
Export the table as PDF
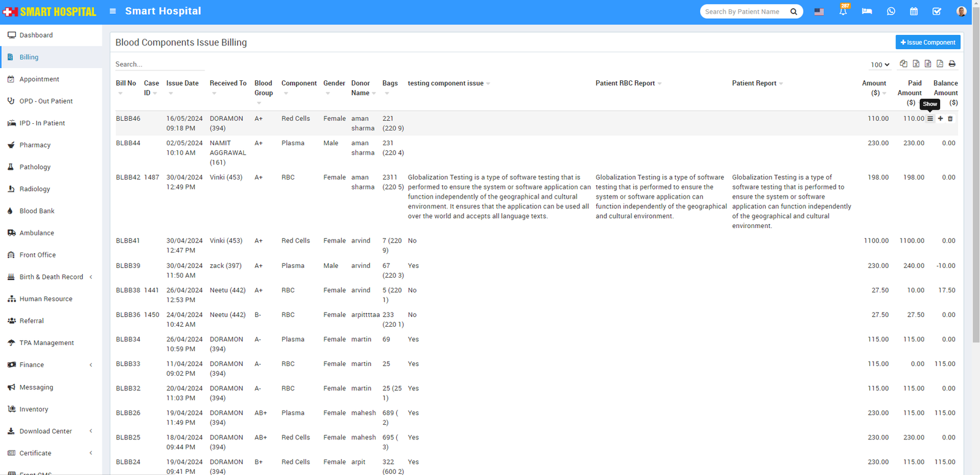[940, 64]
